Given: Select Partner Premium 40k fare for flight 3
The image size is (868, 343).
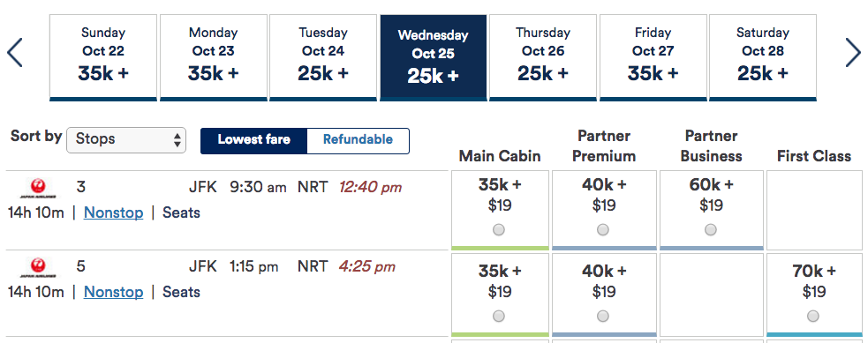Looking at the screenshot, I should coord(603,230).
